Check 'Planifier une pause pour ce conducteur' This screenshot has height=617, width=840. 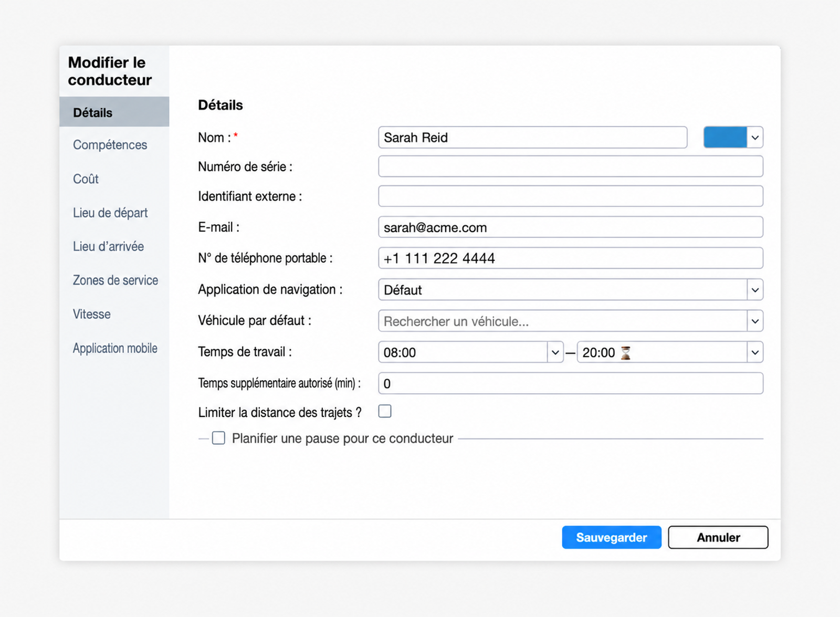218,438
